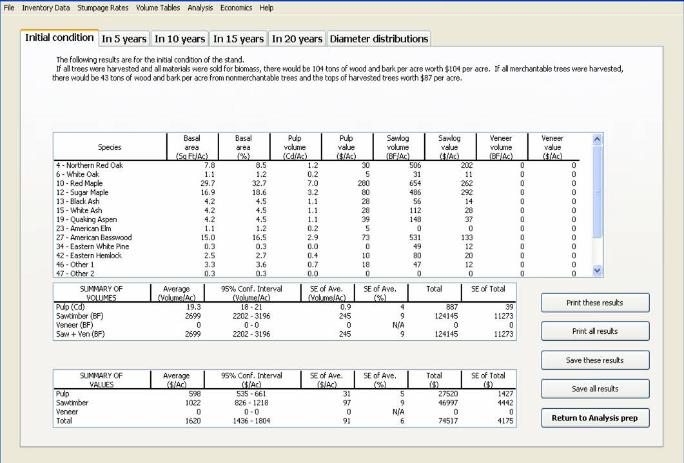This screenshot has height=463, width=684.
Task: Click Save these results button
Action: [x=594, y=359]
